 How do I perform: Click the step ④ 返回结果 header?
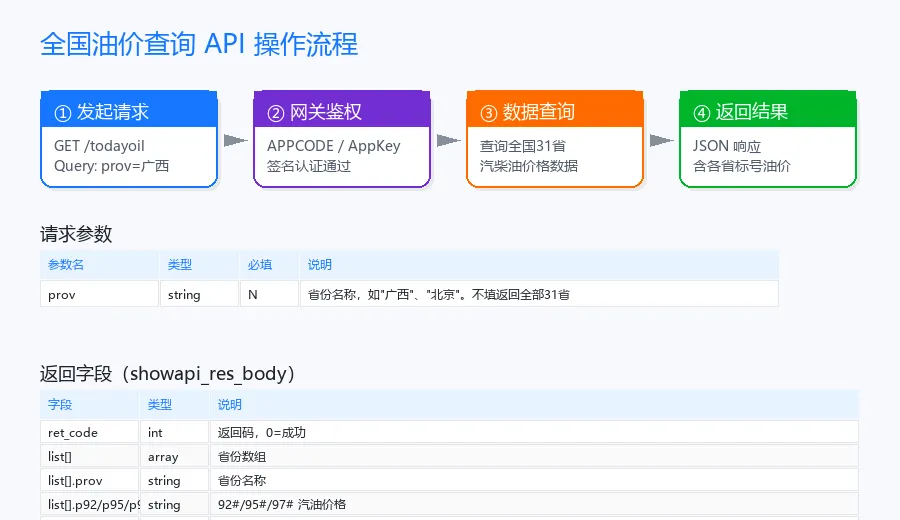(x=768, y=109)
